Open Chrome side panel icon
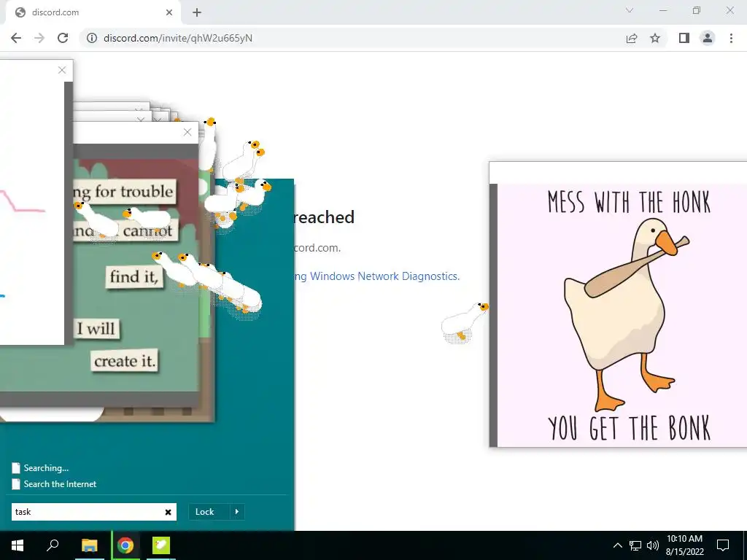The image size is (747, 560). tap(684, 38)
